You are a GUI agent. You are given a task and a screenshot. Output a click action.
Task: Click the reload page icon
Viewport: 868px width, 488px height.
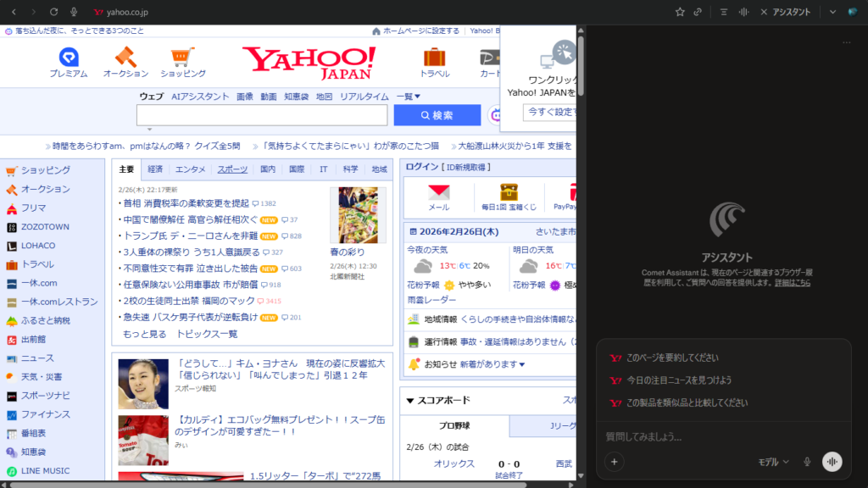54,12
